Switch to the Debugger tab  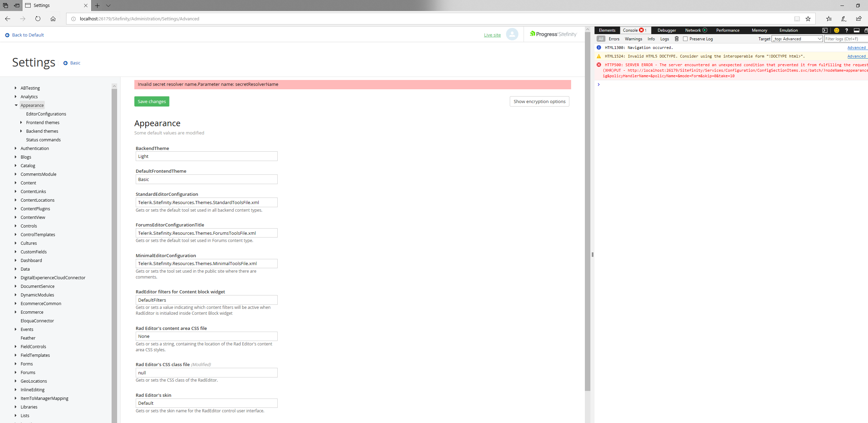(666, 30)
